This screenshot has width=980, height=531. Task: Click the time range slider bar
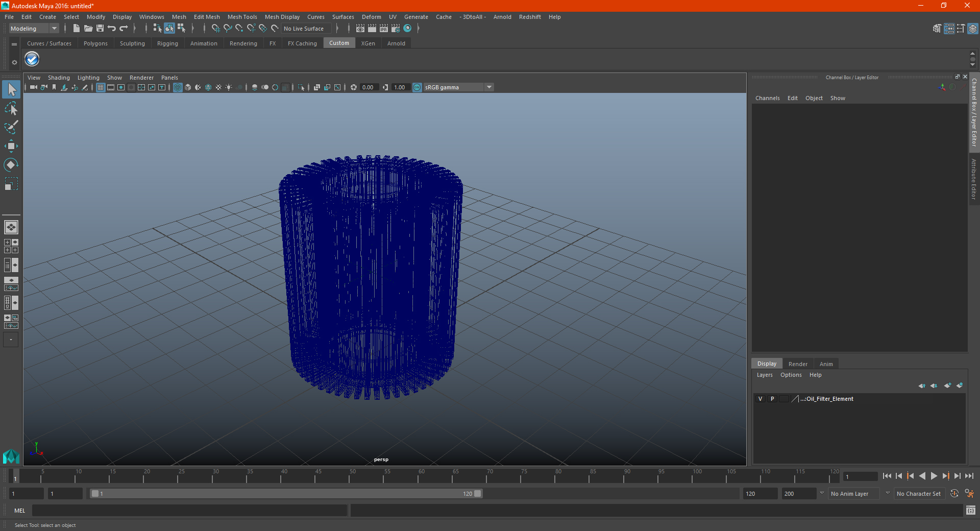coord(286,494)
